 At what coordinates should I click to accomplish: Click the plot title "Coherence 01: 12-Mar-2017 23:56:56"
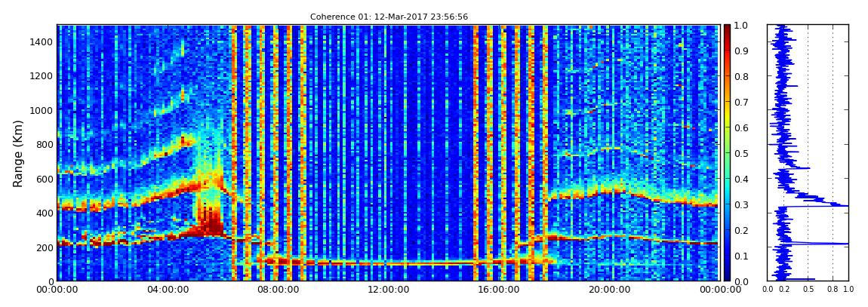point(389,17)
